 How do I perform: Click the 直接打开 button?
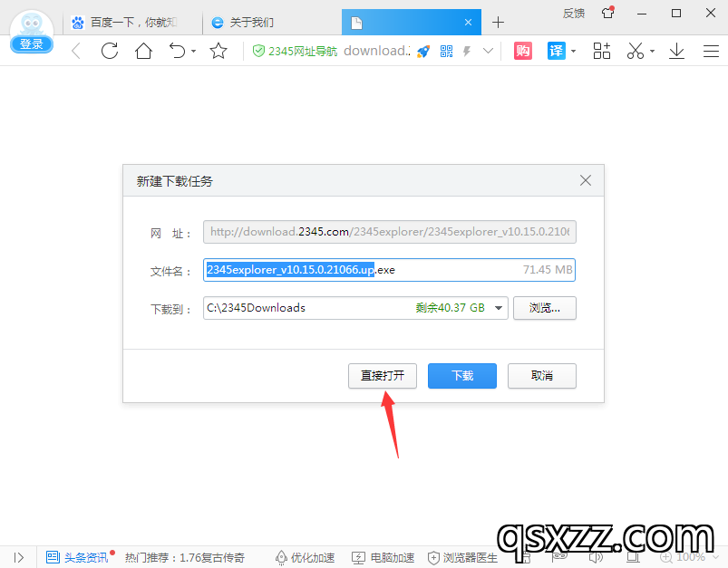[383, 376]
